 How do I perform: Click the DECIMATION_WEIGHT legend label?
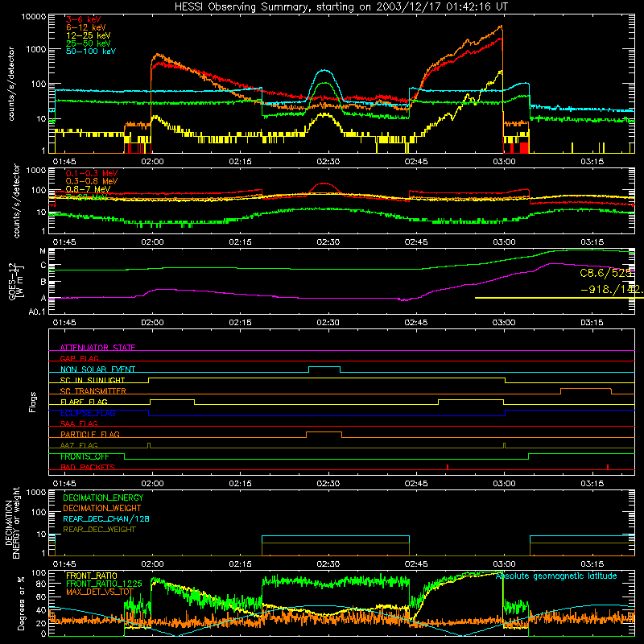(x=102, y=508)
